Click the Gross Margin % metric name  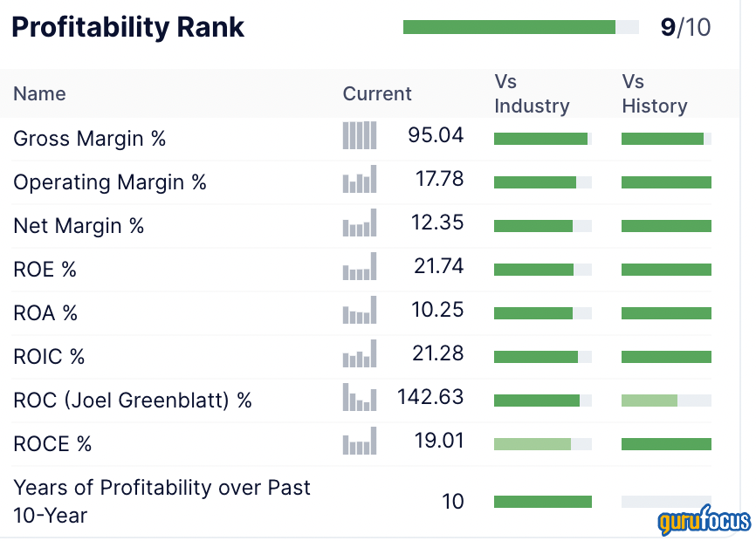(89, 139)
